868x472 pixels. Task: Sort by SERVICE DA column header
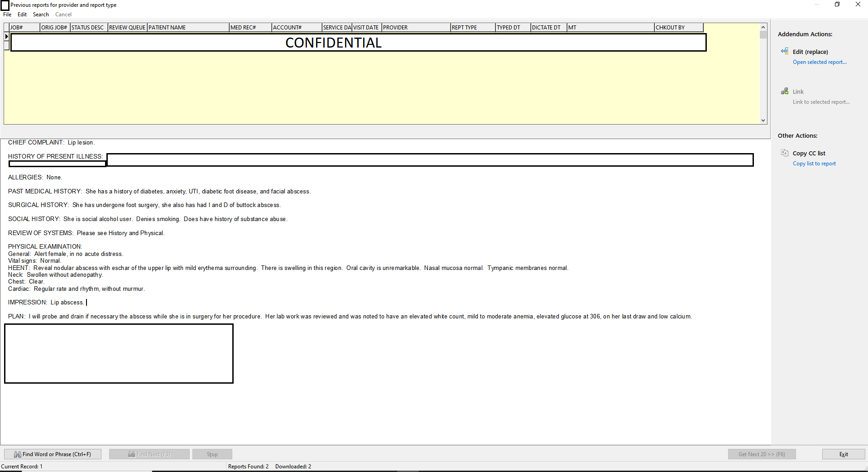(x=337, y=28)
